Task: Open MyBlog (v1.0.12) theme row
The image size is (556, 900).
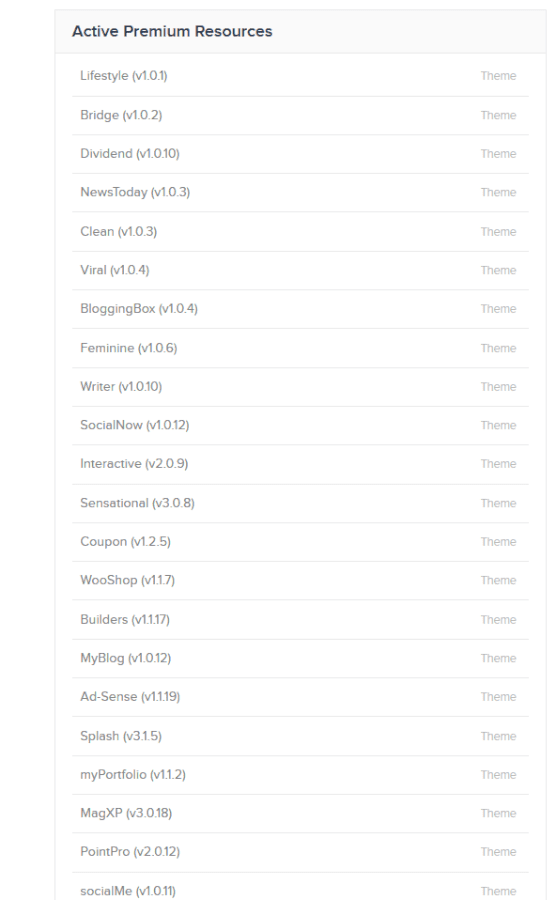Action: click(x=300, y=658)
